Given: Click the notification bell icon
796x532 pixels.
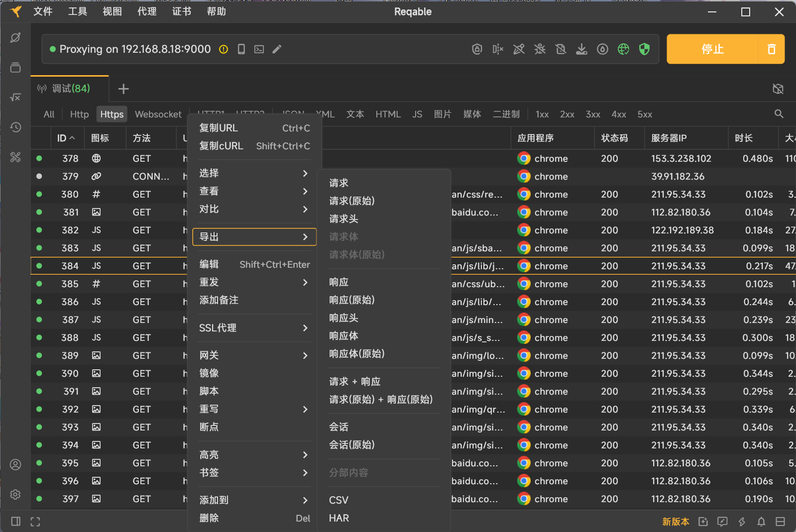Looking at the screenshot, I should (761, 522).
